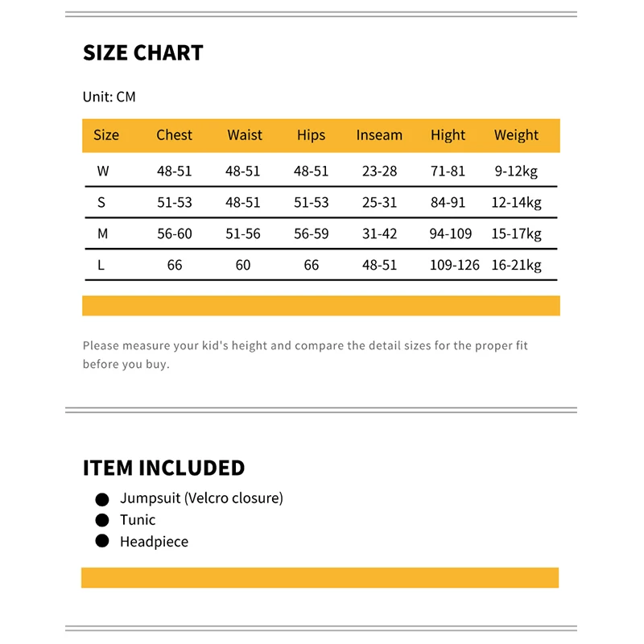
Task: Click the Waist column header
Action: click(245, 135)
